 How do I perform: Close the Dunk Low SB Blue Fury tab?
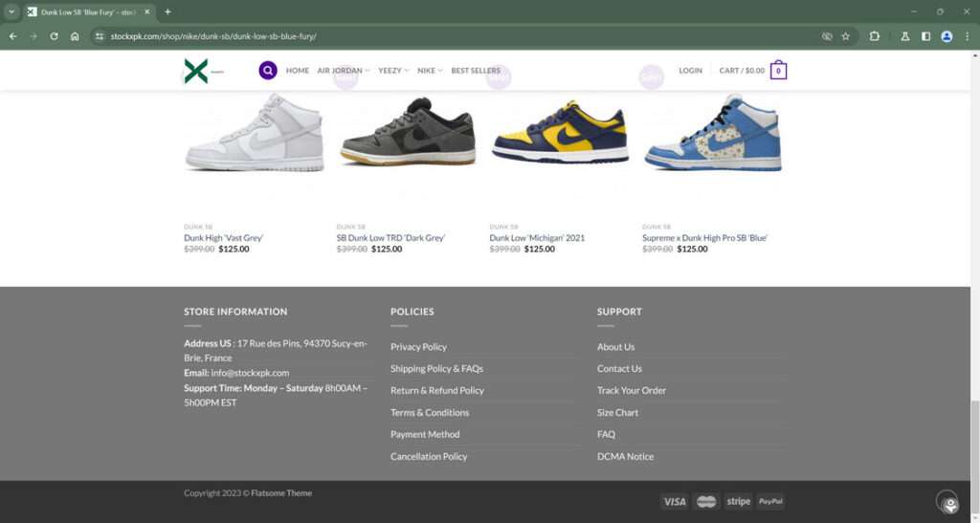pos(147,11)
